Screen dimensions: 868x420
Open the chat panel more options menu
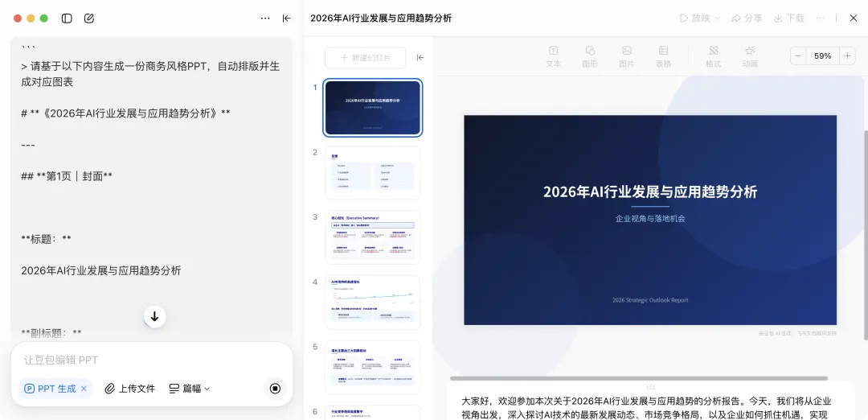pyautogui.click(x=265, y=19)
